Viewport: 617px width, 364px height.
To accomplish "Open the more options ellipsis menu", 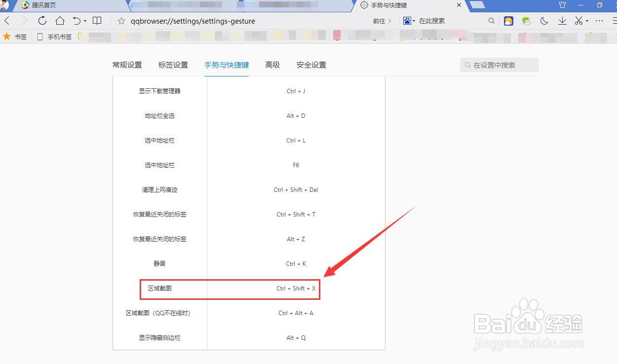I will pos(599,21).
